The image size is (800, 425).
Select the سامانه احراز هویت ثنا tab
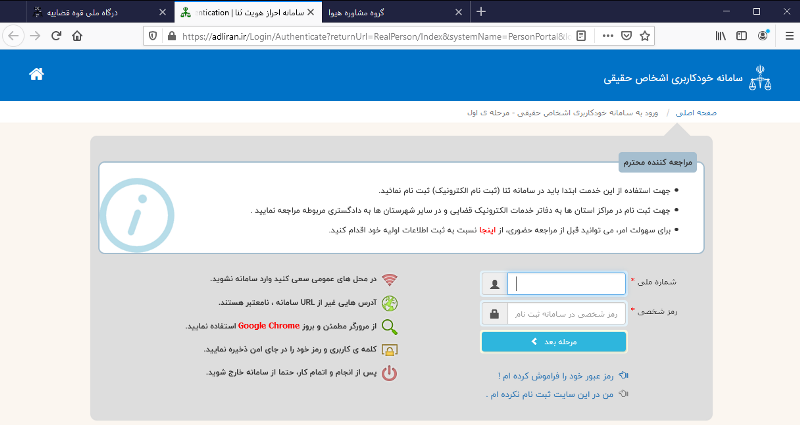tap(249, 12)
